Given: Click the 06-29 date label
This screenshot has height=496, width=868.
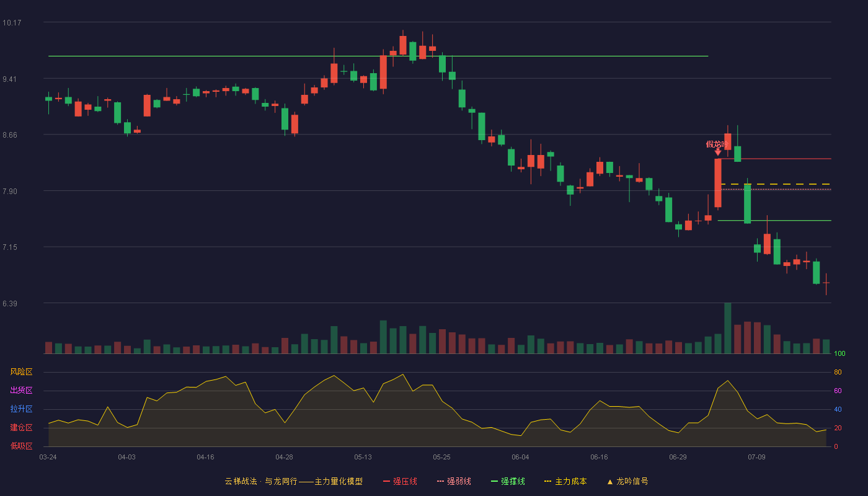Looking at the screenshot, I should [x=678, y=457].
